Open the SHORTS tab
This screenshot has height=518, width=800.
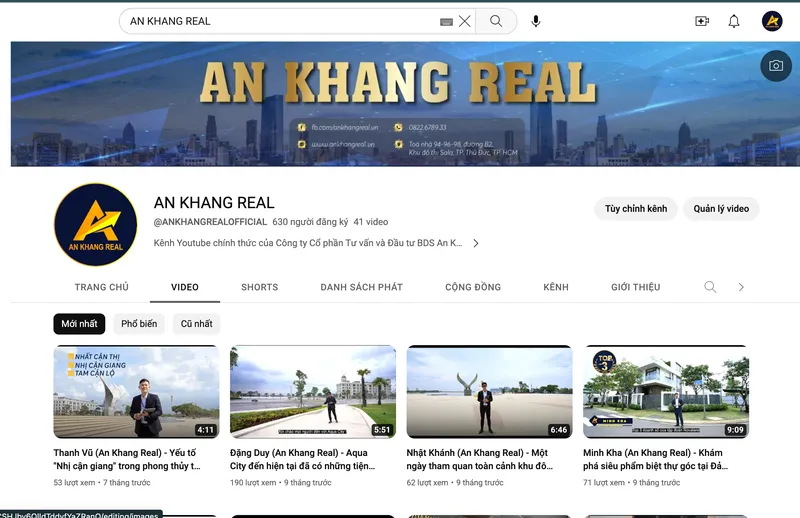point(260,287)
